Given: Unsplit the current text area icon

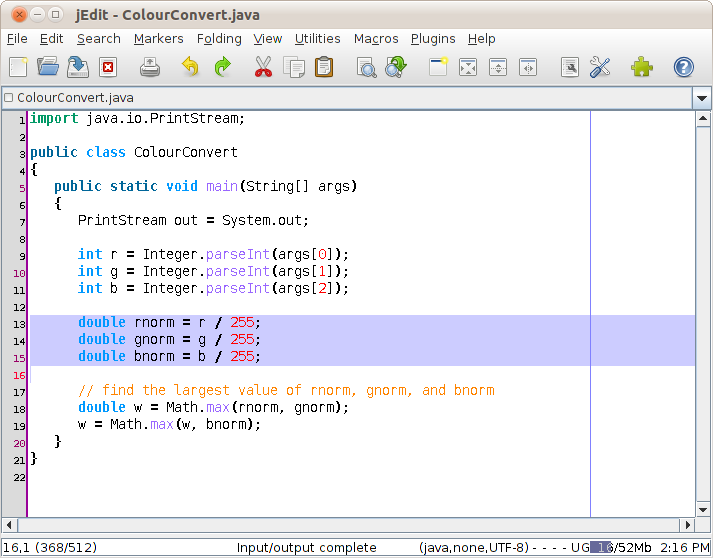Looking at the screenshot, I should (x=468, y=67).
